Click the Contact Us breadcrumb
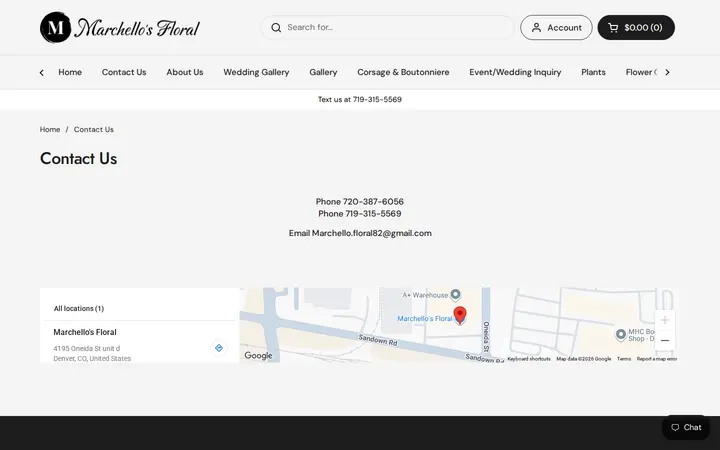 coord(94,129)
